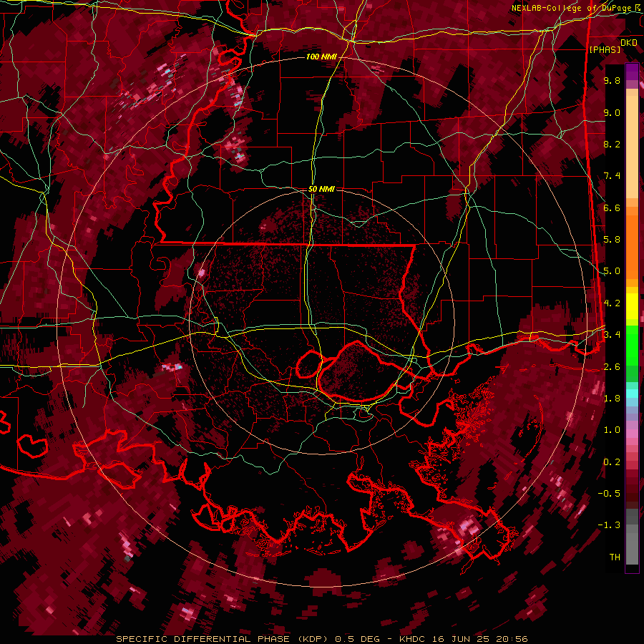Click the 2.6 scale value

pyautogui.click(x=612, y=367)
